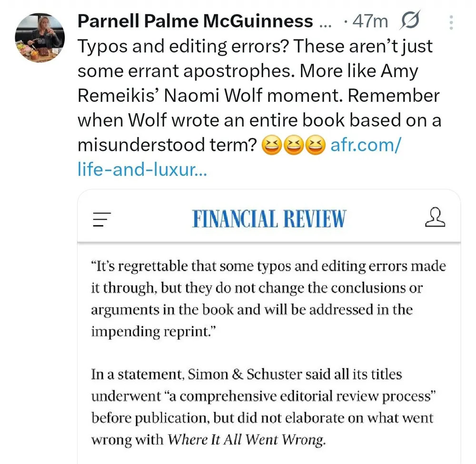This screenshot has width=476, height=464.
Task: Click the Parnell Palme McGuinness display name
Action: [195, 21]
